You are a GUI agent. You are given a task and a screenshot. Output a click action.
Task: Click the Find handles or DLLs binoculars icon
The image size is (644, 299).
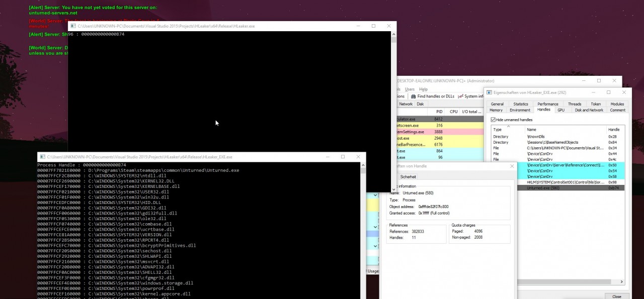pyautogui.click(x=414, y=96)
